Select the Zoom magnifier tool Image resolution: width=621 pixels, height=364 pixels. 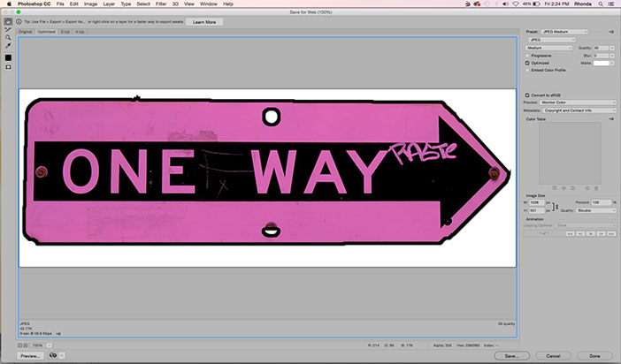pyautogui.click(x=8, y=38)
